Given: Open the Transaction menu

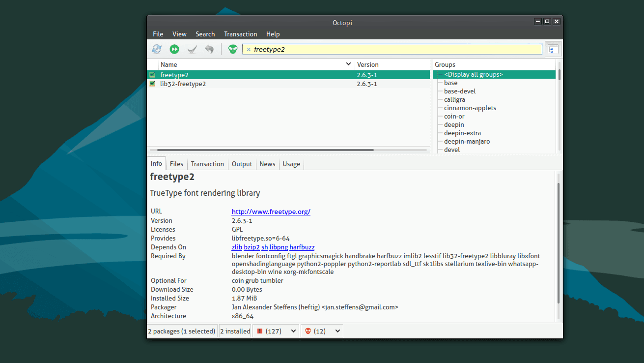Looking at the screenshot, I should pyautogui.click(x=240, y=34).
